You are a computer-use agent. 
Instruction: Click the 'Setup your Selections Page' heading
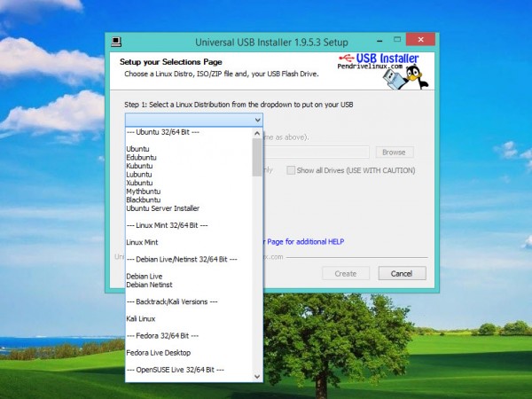click(x=170, y=62)
